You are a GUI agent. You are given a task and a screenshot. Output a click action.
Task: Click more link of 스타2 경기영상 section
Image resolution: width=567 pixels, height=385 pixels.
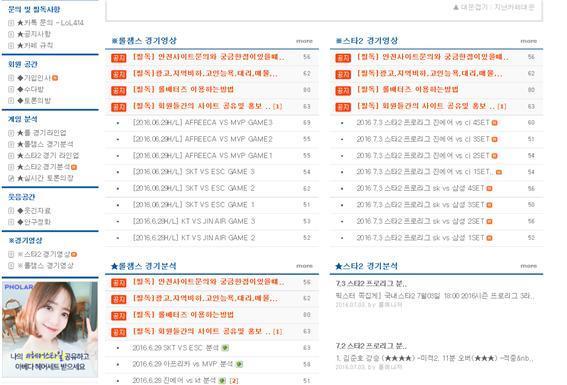tap(528, 41)
